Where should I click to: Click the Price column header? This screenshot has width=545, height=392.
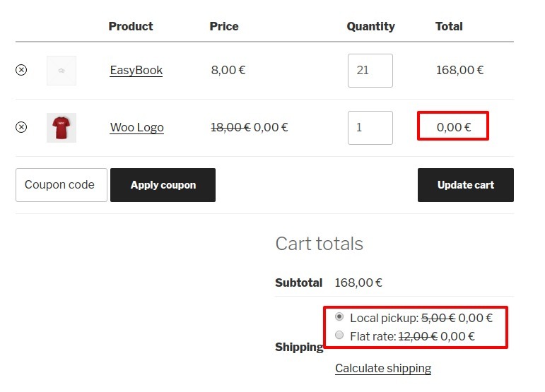pyautogui.click(x=224, y=26)
